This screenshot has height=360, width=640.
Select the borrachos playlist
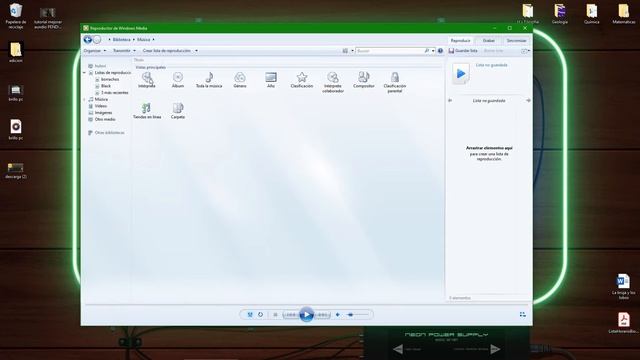107,79
